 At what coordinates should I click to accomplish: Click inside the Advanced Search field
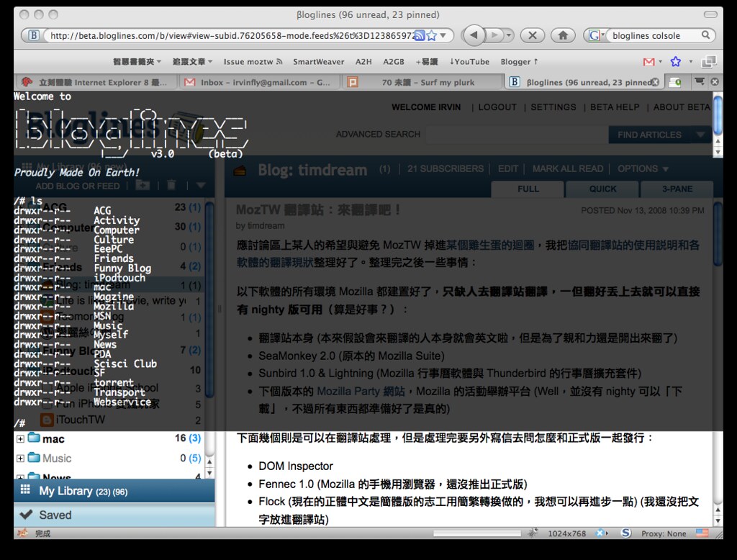(518, 135)
